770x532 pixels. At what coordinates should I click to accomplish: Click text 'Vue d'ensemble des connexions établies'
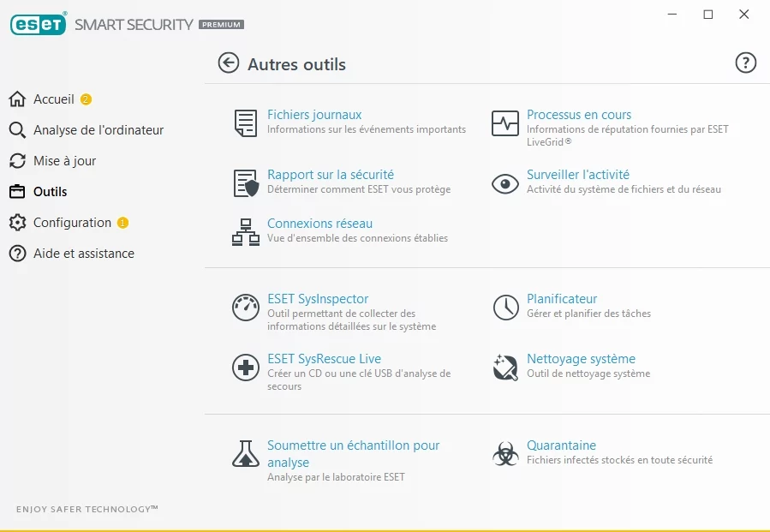coord(357,238)
